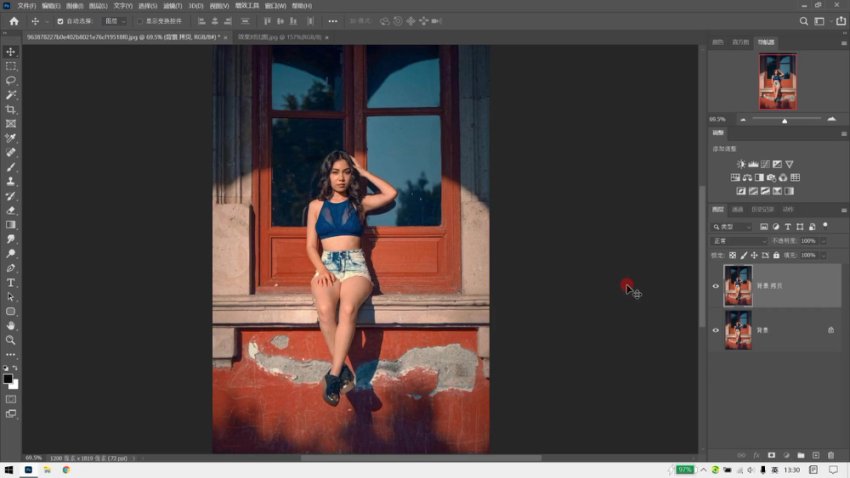Screen dimensions: 850x478
Task: Click the Brightness/Contrast adjustment icon
Action: coord(740,164)
